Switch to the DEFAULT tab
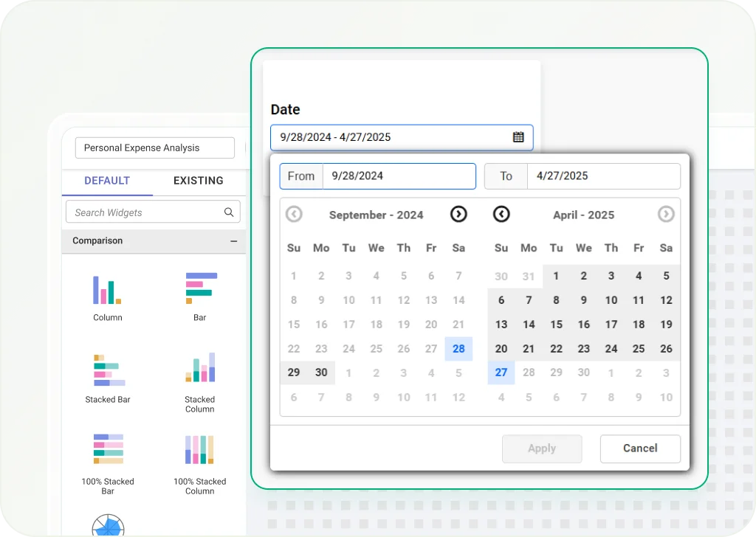Screen dimensions: 756x537 pos(107,181)
